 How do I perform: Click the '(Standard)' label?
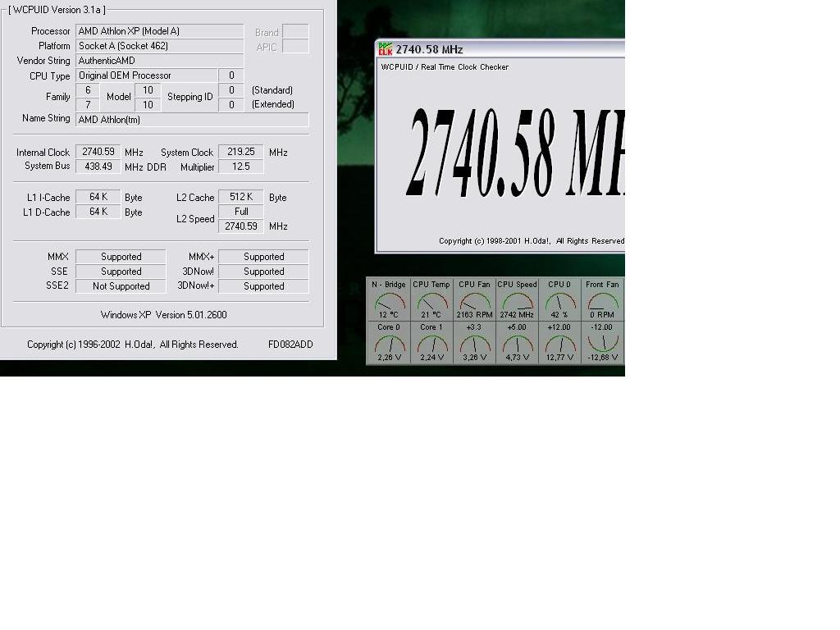(x=272, y=90)
